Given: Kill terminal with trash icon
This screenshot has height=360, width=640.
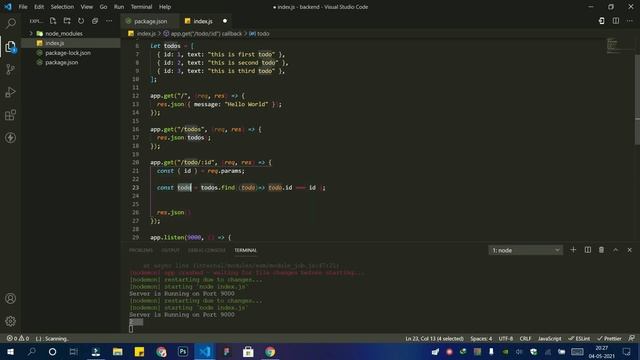Looking at the screenshot, I should [602, 250].
